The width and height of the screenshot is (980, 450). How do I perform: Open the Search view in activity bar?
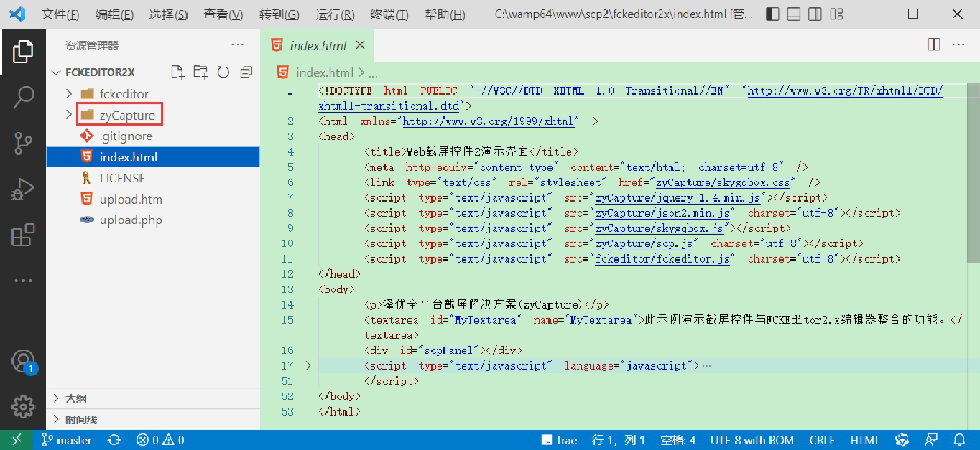coord(23,97)
